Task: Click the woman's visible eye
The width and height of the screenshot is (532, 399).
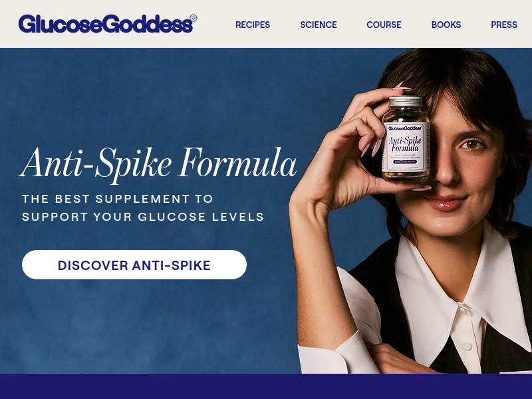Action: (x=472, y=145)
